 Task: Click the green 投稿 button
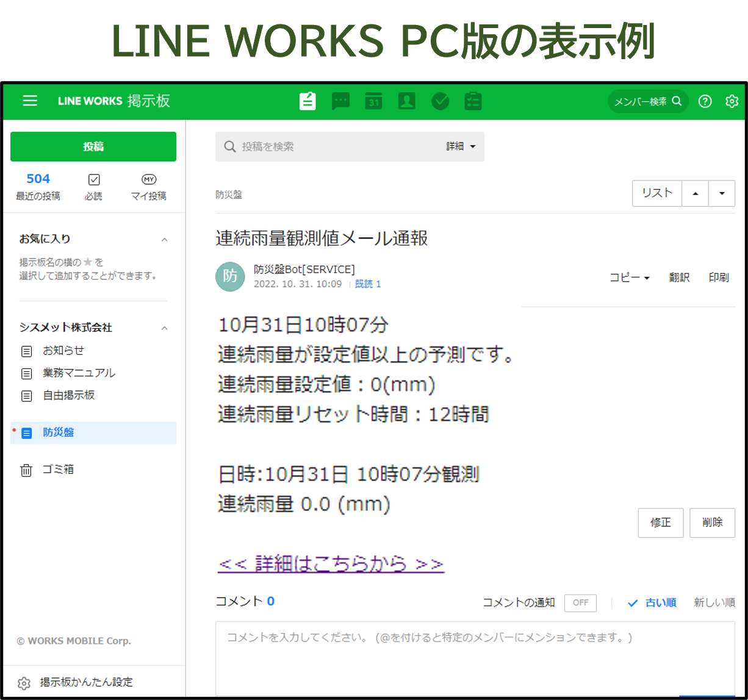point(93,146)
